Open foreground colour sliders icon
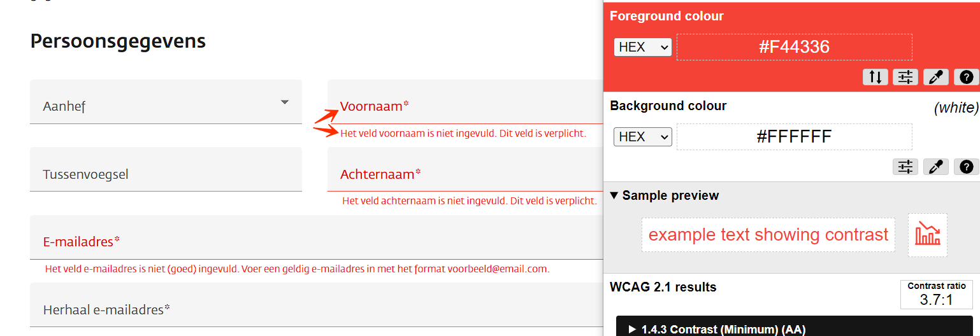The height and width of the screenshot is (336, 980). tap(905, 77)
